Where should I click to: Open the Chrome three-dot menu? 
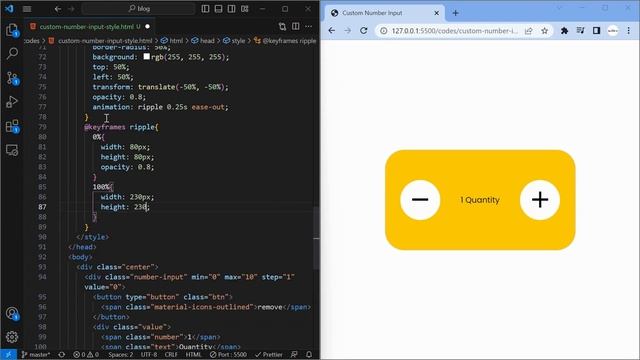pyautogui.click(x=629, y=31)
